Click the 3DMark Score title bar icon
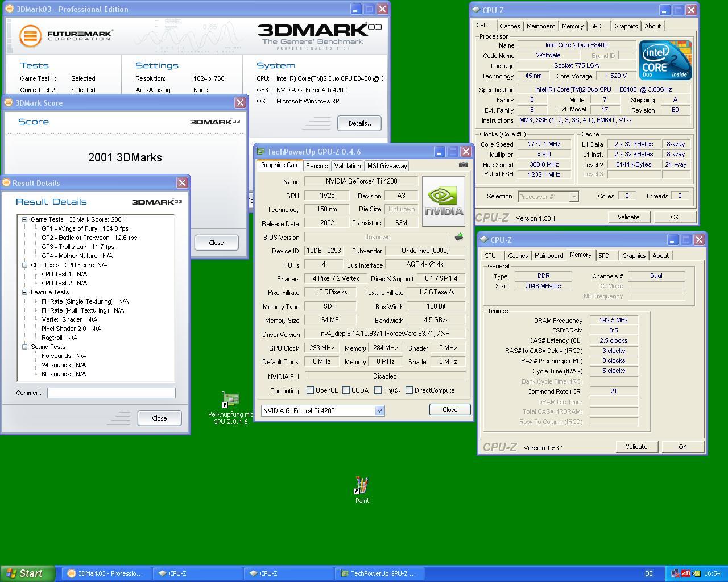 [9, 102]
